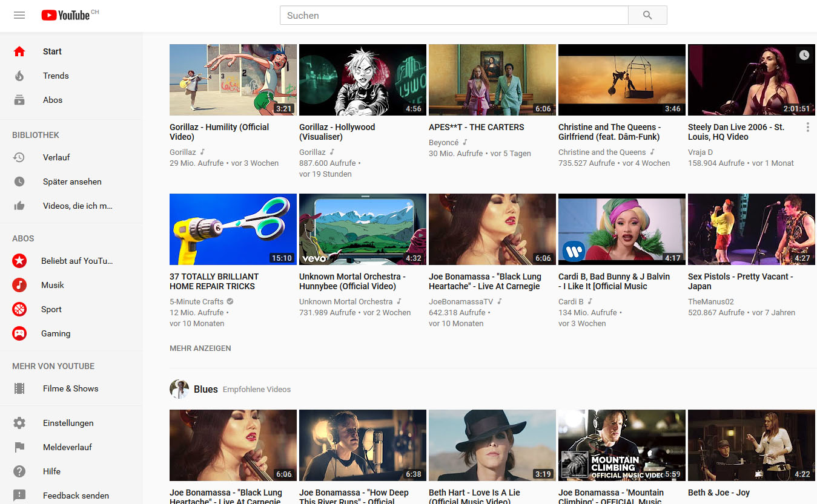Click MEHR ANZEIGEN to show more

(200, 349)
